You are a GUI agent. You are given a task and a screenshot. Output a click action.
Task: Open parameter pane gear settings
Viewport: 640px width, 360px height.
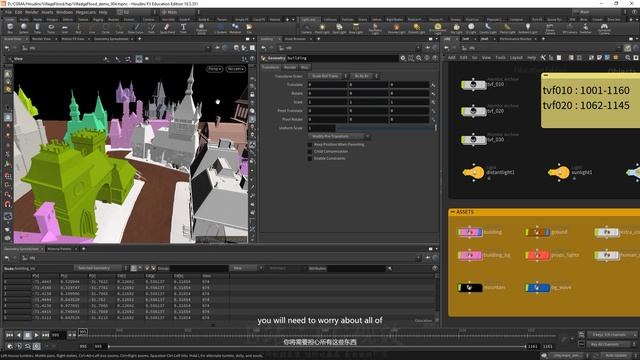[x=403, y=58]
